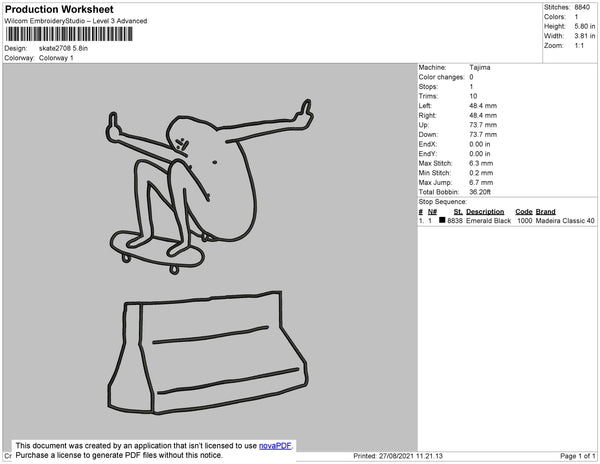Click the 'Page 1 of 1' text
The image size is (600, 464).
coord(577,456)
